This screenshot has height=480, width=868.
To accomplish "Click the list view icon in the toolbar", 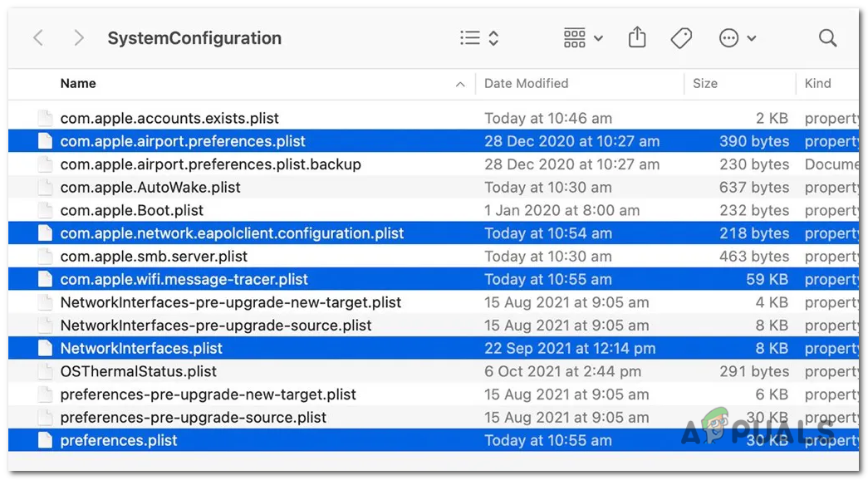I will [469, 37].
